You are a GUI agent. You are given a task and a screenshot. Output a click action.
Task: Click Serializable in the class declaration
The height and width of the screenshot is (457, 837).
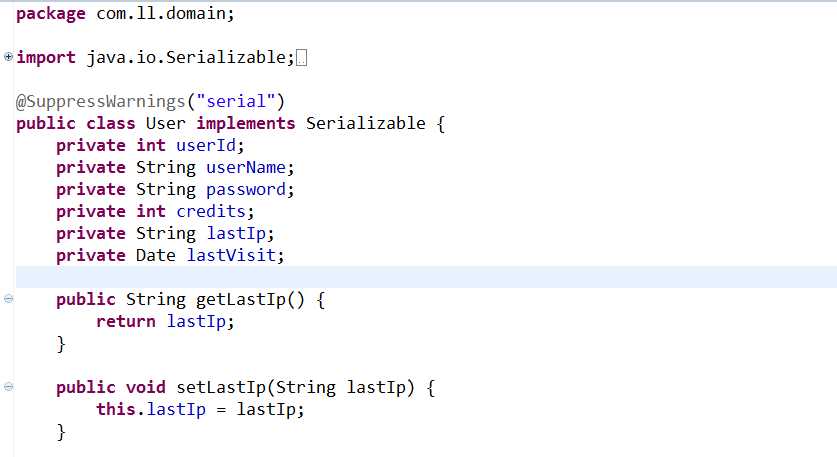click(x=365, y=124)
